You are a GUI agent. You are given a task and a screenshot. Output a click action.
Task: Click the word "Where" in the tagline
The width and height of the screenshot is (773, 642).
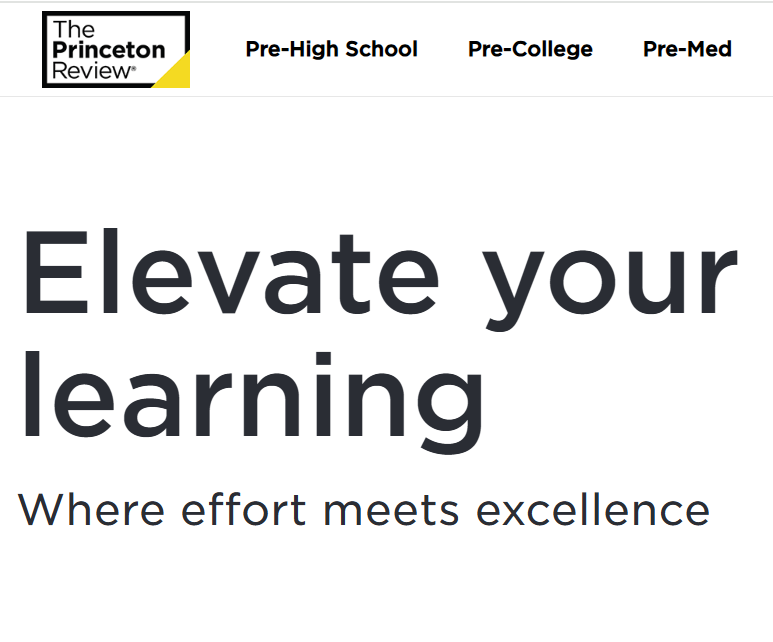[91, 510]
